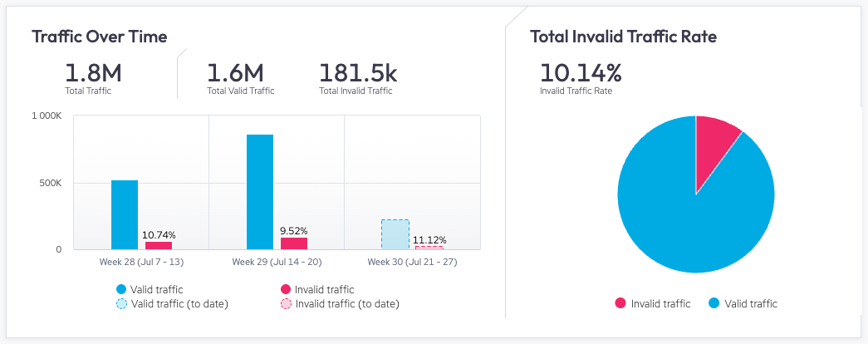Image resolution: width=868 pixels, height=344 pixels.
Task: Select Week 28 valid traffic blue bar
Action: click(x=125, y=214)
